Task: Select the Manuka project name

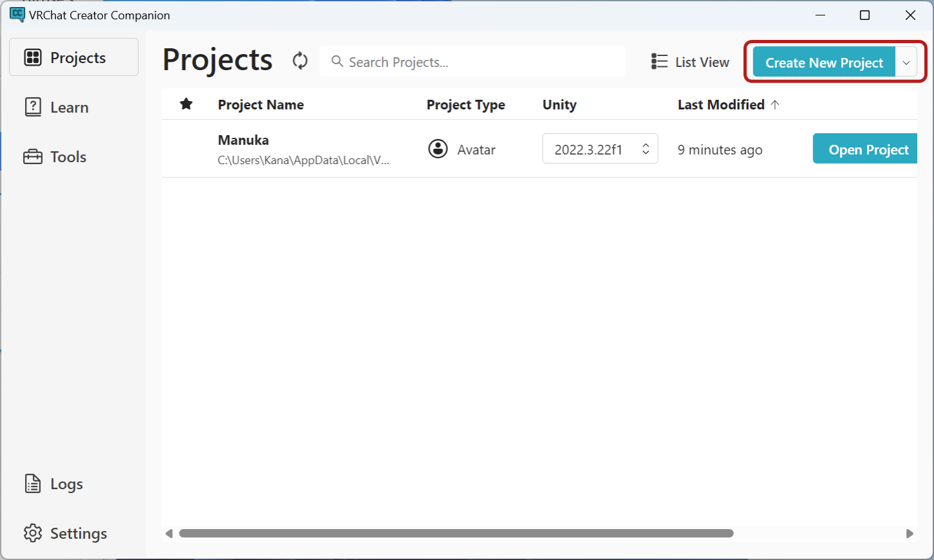Action: [243, 140]
